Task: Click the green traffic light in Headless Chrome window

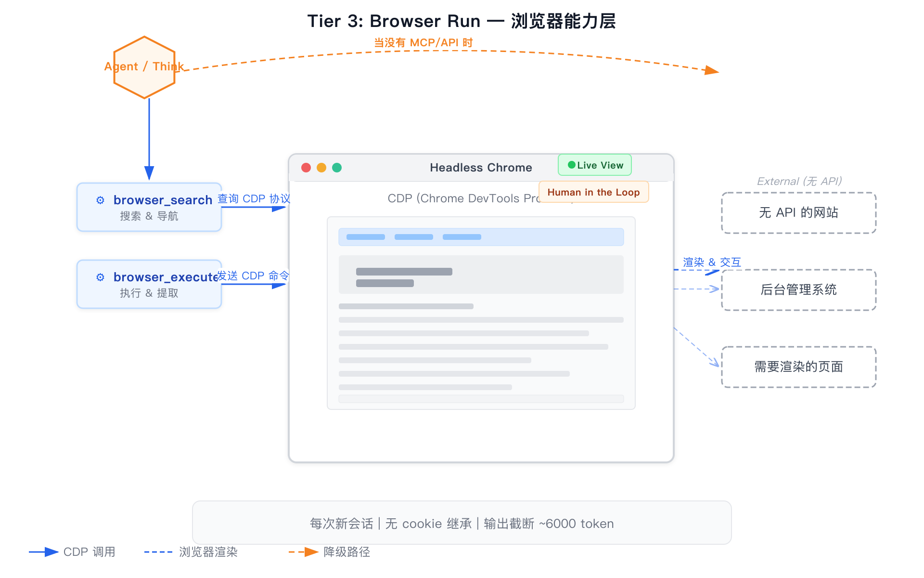Action: click(x=337, y=167)
